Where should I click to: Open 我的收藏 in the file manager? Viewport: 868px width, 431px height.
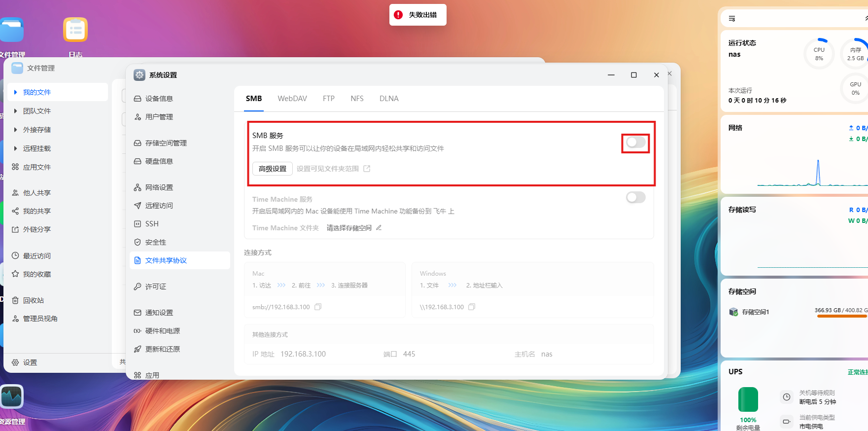(58, 274)
